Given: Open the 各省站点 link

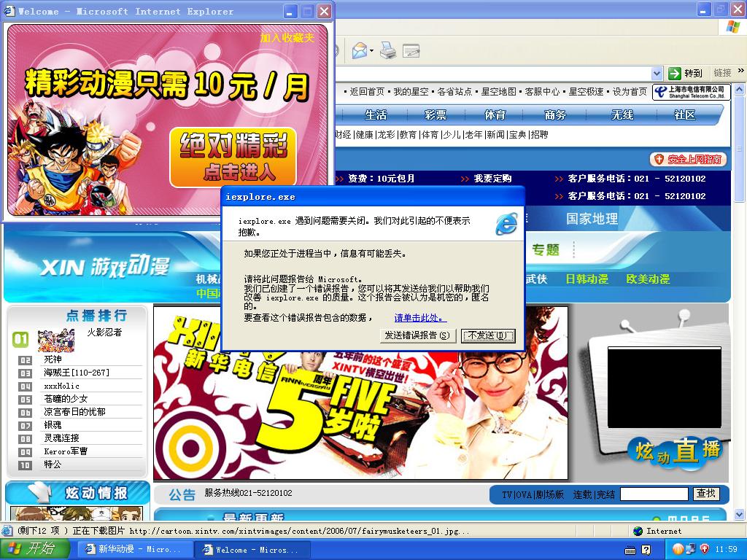Looking at the screenshot, I should 454,91.
